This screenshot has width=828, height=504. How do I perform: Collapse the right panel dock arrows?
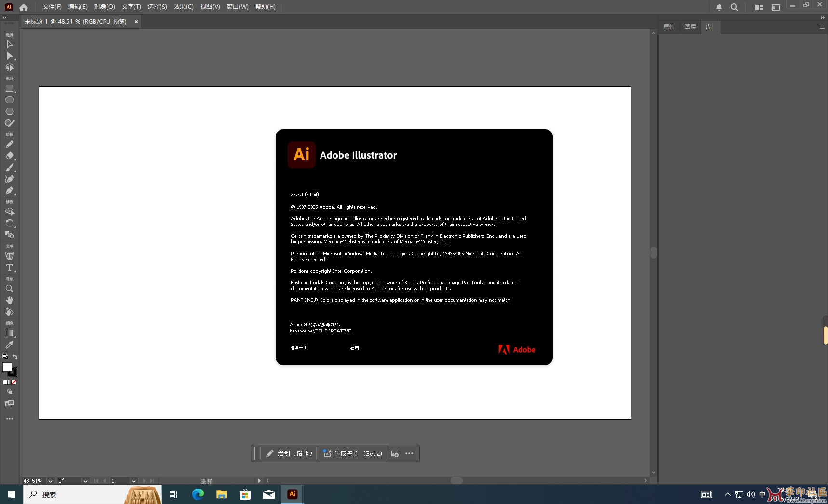pyautogui.click(x=823, y=17)
